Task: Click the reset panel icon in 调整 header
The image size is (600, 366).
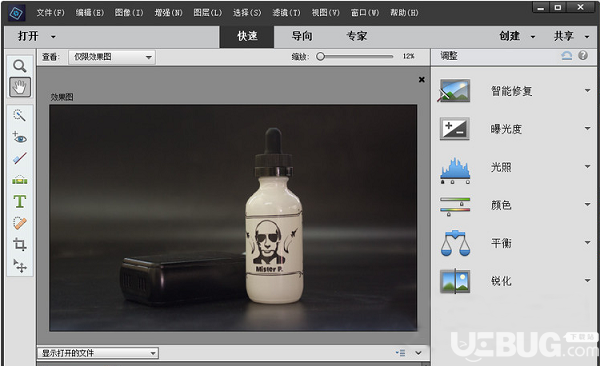Action: (567, 56)
